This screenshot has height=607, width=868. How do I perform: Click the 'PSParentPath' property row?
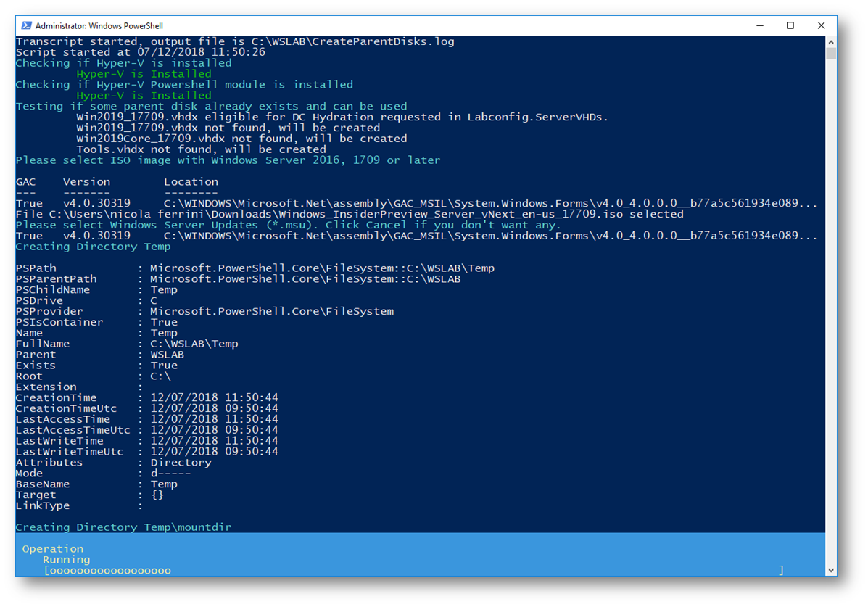(x=238, y=279)
